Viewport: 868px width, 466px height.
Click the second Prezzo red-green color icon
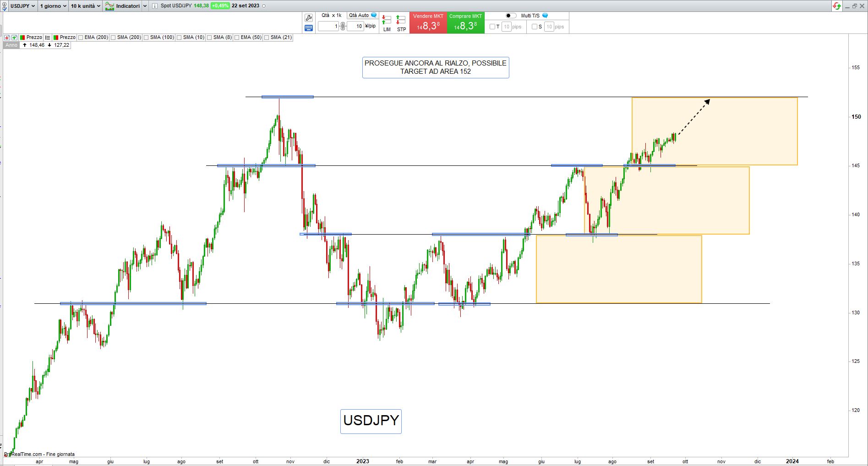coord(56,38)
